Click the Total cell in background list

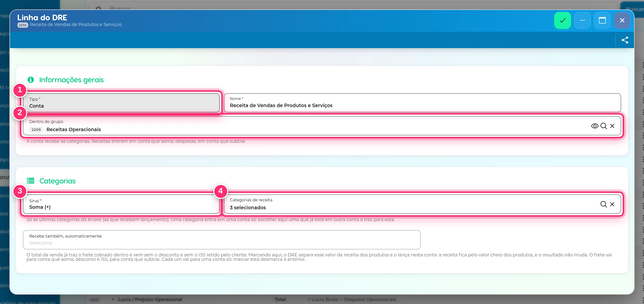point(280,299)
